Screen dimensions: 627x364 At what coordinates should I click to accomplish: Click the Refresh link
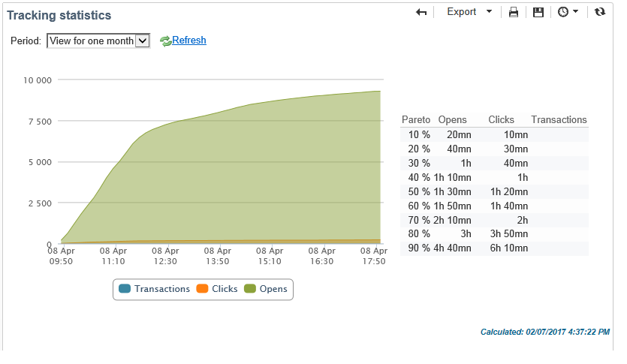(189, 41)
